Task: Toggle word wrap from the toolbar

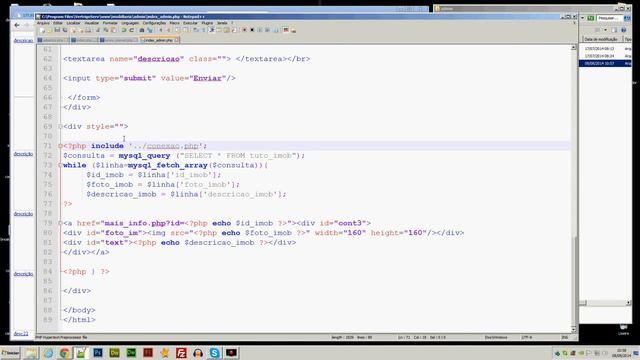Action: click(196, 30)
